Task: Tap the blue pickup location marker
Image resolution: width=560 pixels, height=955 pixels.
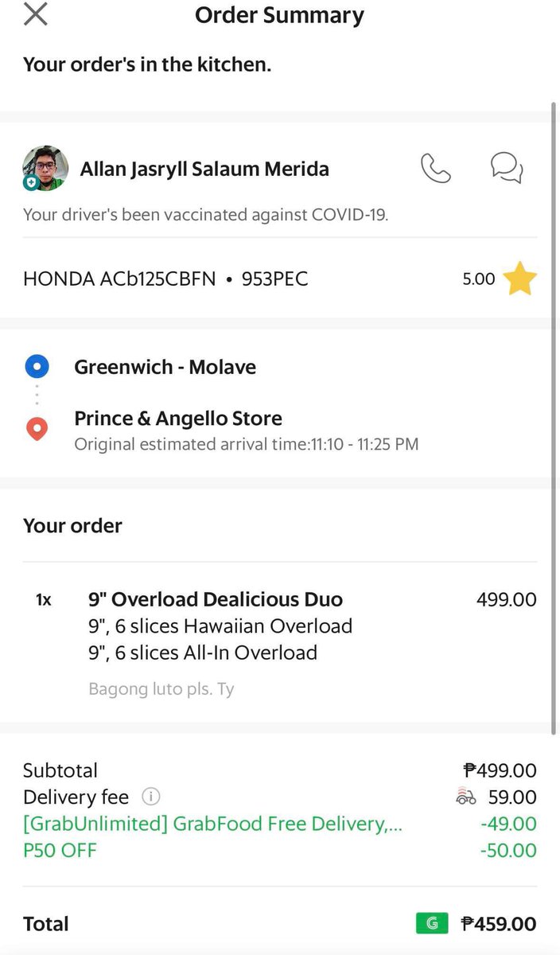Action: point(37,367)
